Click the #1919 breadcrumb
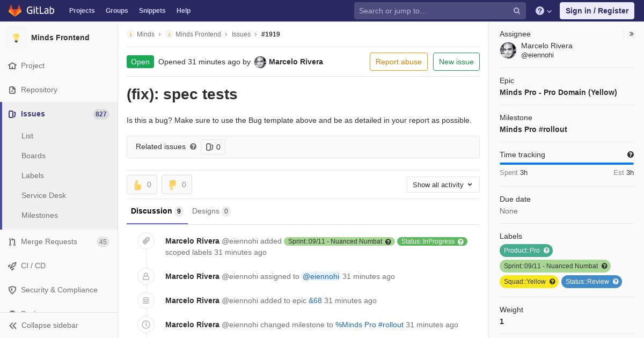The image size is (644, 338). pos(270,34)
